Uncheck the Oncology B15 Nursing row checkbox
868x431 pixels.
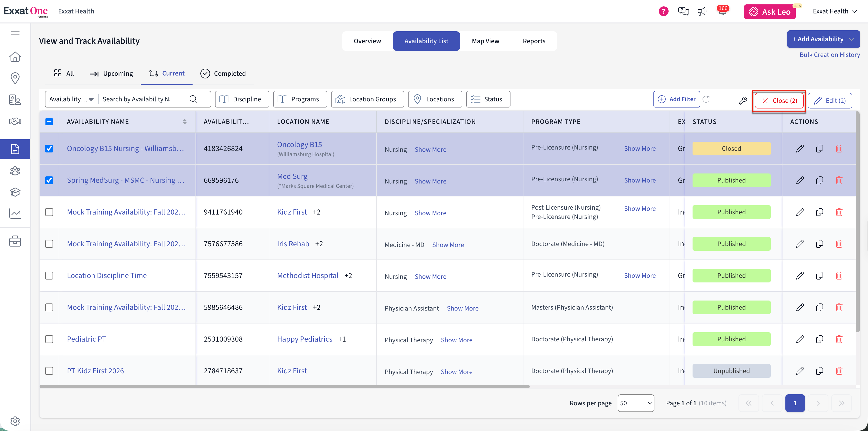pyautogui.click(x=49, y=148)
